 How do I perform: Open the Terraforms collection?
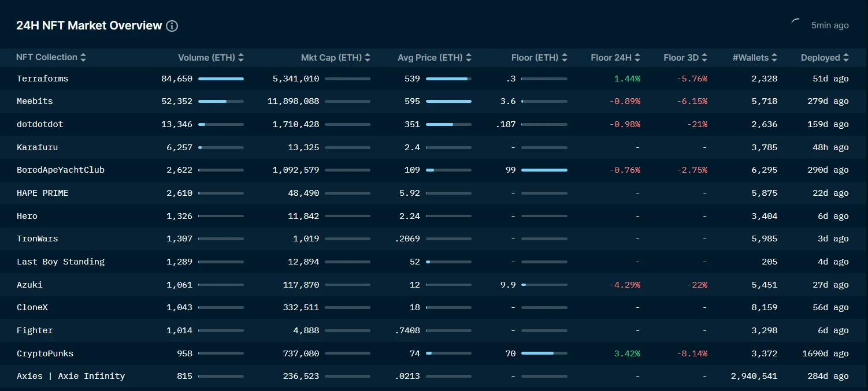pos(42,79)
